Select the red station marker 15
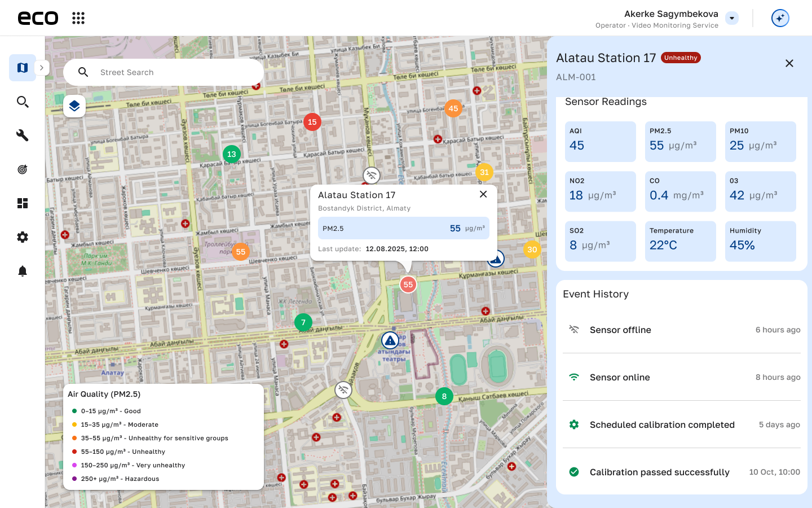The image size is (812, 508). pyautogui.click(x=312, y=122)
